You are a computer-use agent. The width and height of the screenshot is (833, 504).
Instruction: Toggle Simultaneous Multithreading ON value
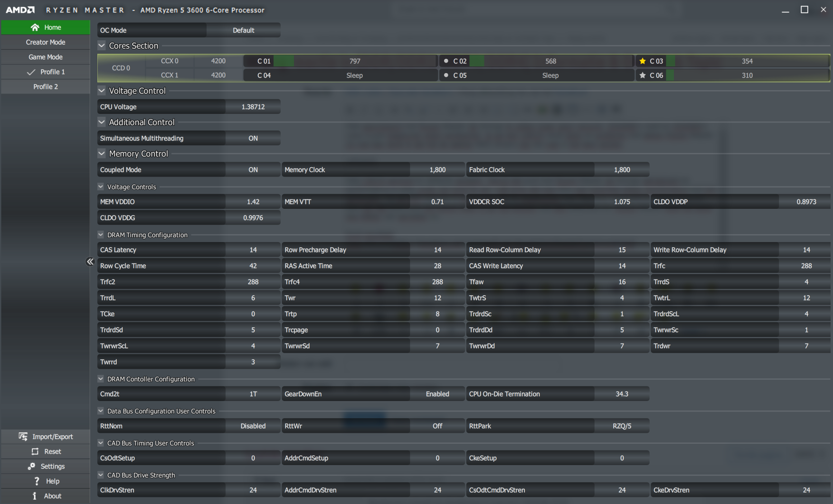[x=253, y=139]
